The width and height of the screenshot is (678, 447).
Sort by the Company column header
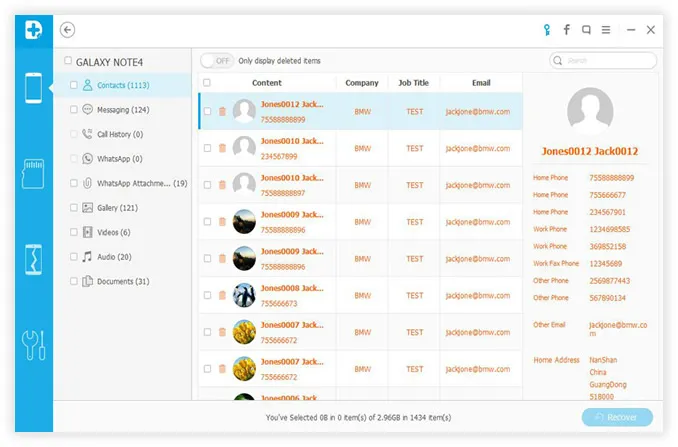(x=361, y=83)
